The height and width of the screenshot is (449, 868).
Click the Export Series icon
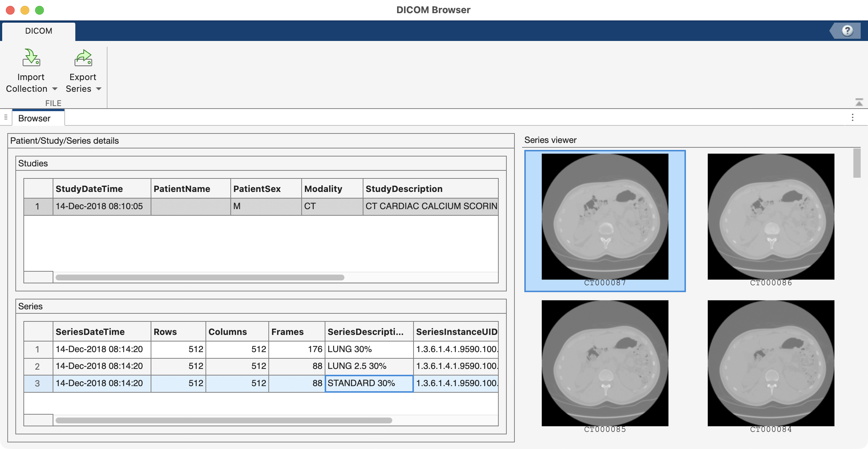point(83,57)
